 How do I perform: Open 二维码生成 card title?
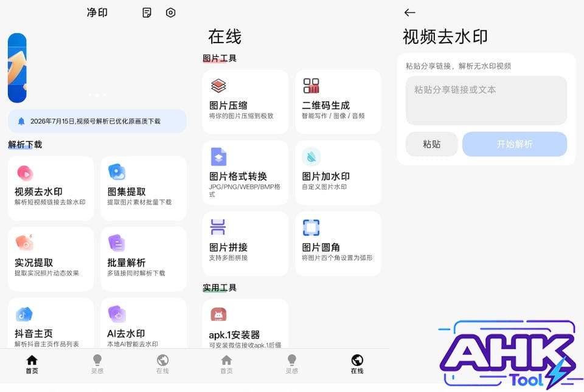click(x=326, y=105)
